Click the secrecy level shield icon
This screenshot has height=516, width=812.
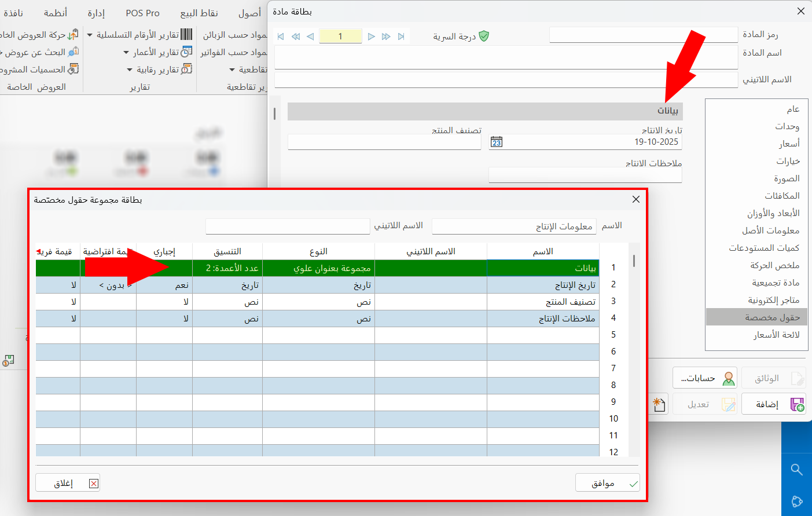click(484, 36)
